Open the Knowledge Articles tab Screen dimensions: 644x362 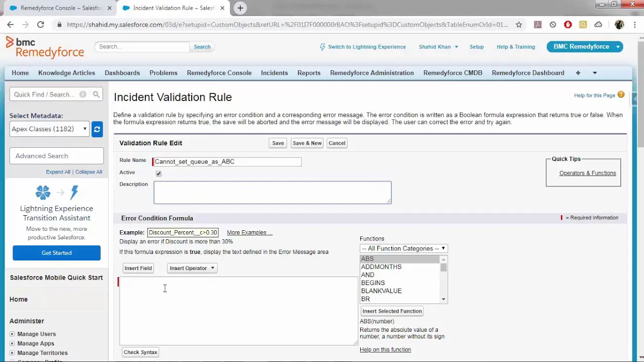pos(66,73)
